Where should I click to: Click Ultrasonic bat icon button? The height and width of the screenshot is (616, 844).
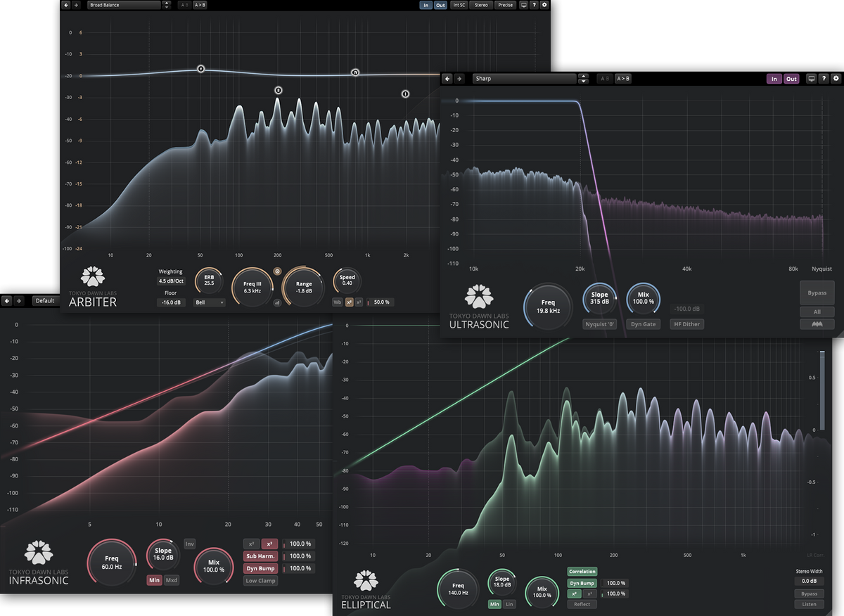(817, 324)
